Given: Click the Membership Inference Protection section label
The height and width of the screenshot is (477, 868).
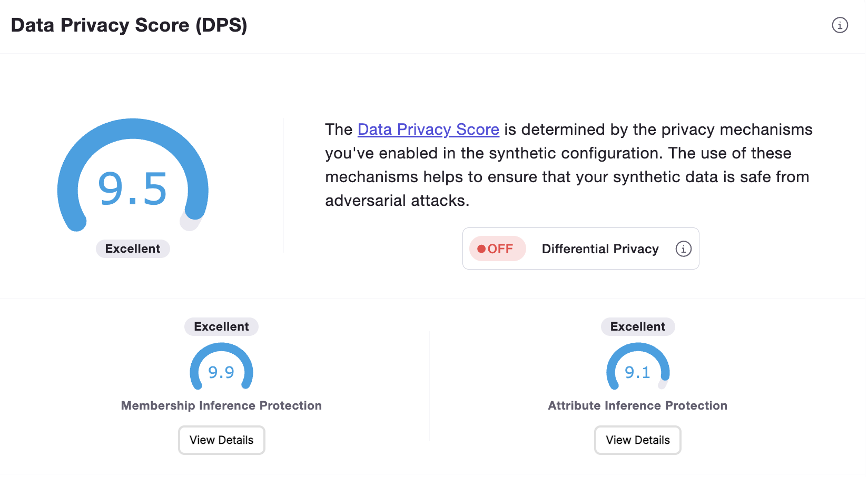Looking at the screenshot, I should [x=221, y=405].
